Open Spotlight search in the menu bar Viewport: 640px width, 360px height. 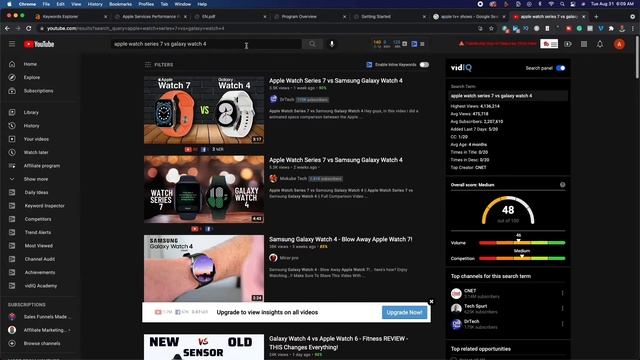(x=562, y=4)
